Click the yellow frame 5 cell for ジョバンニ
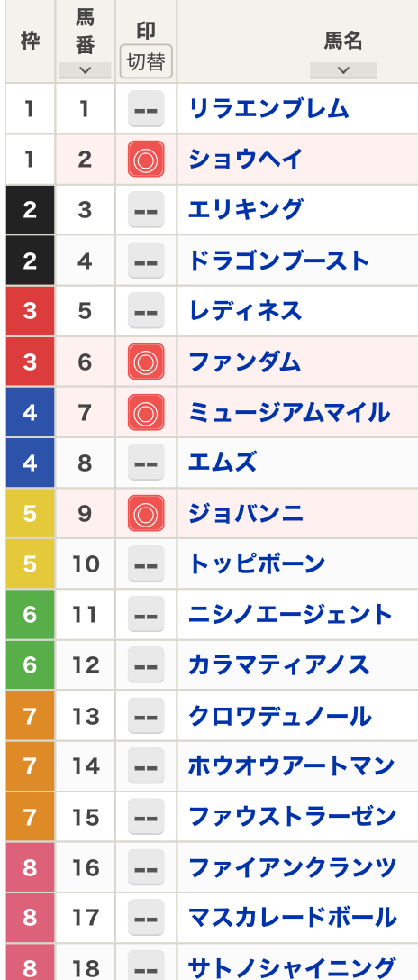The image size is (418, 980). tap(30, 513)
